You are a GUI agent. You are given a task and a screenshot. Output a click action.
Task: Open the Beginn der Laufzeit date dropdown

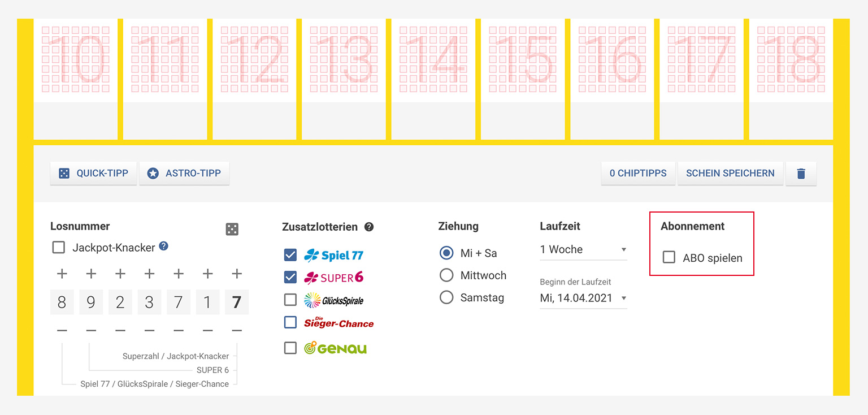pyautogui.click(x=584, y=298)
